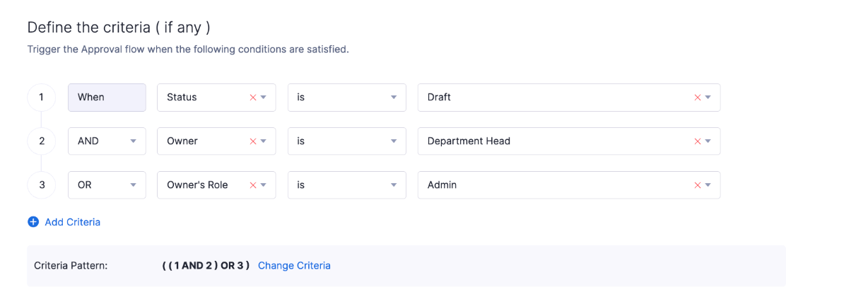Select criteria row number 1 circle
This screenshot has width=868, height=304.
pyautogui.click(x=42, y=98)
